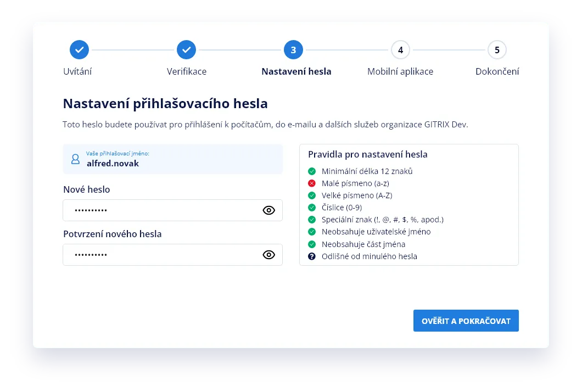Select step 4 circle for Mobilní aplikace
The image size is (582, 392).
pyautogui.click(x=400, y=50)
